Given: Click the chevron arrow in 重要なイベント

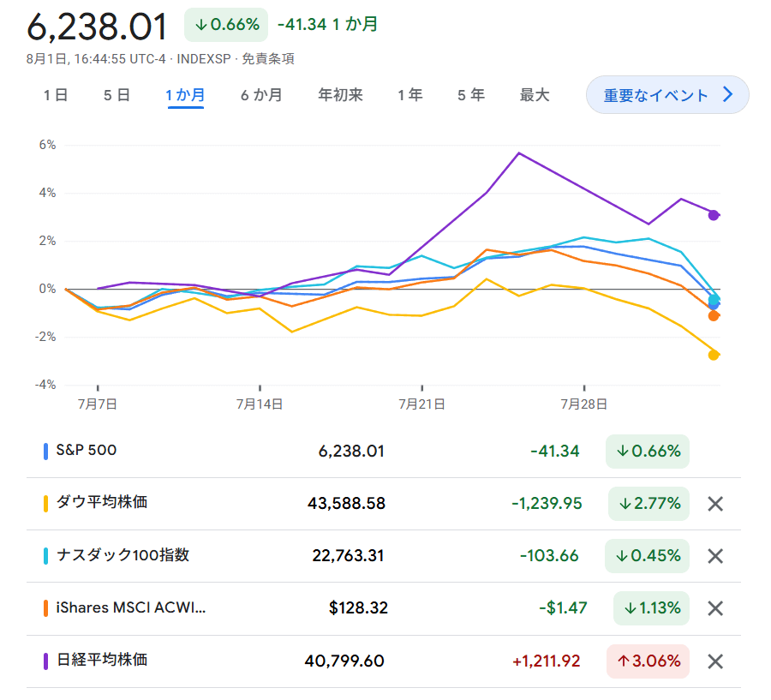Looking at the screenshot, I should (728, 94).
